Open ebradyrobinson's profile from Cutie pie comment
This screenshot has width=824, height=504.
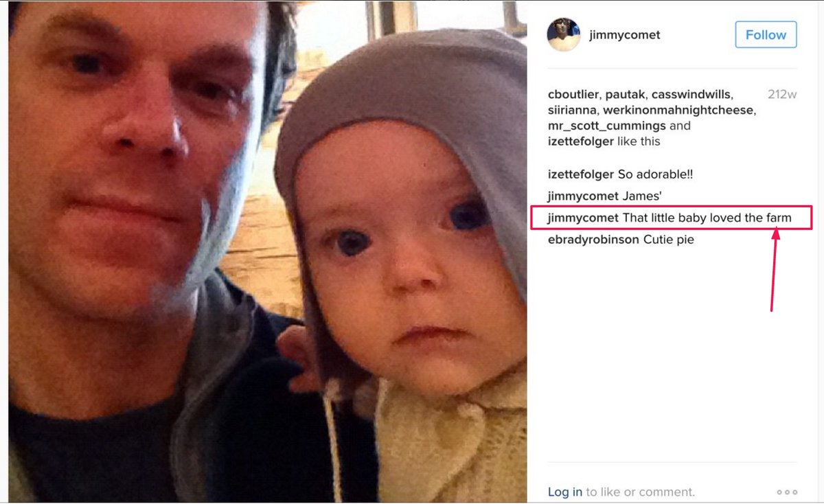[x=594, y=240]
